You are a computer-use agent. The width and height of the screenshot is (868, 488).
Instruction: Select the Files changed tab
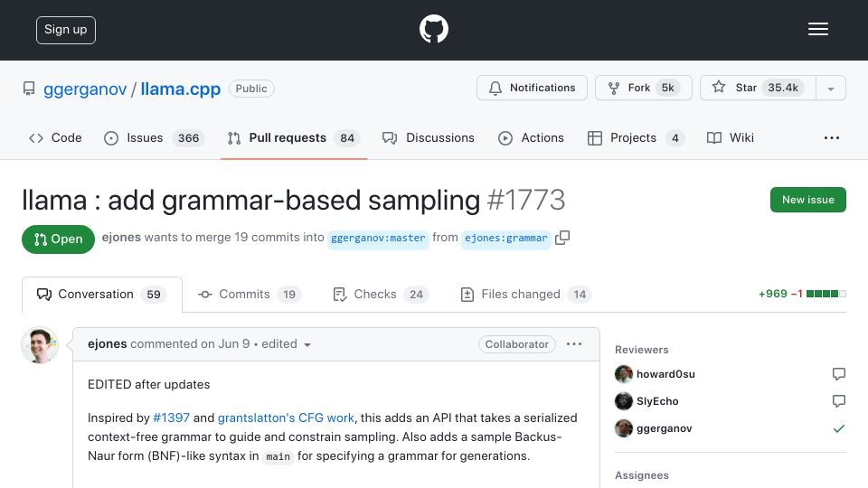coord(525,295)
